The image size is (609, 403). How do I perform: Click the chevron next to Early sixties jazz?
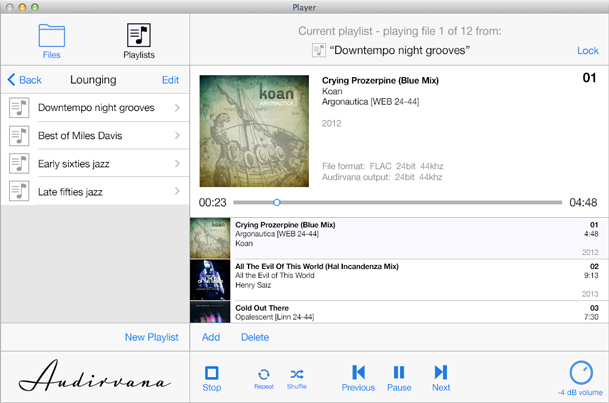click(177, 163)
